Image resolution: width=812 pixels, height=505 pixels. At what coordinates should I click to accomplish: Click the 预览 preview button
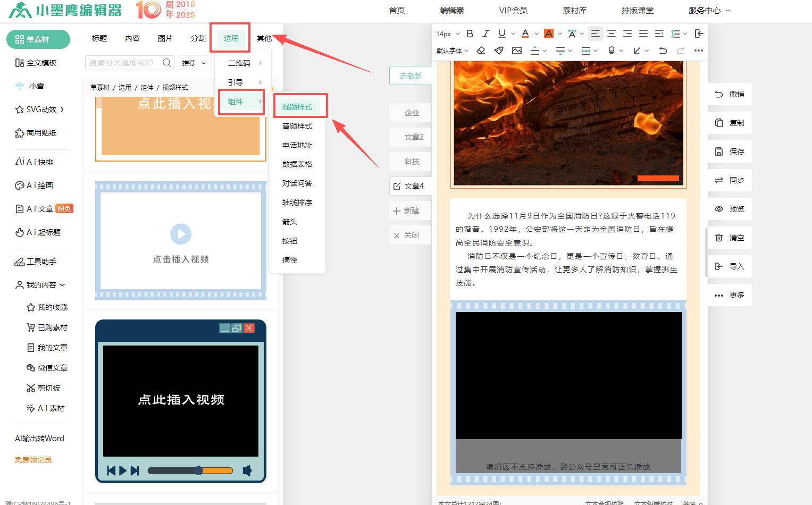[x=730, y=209]
